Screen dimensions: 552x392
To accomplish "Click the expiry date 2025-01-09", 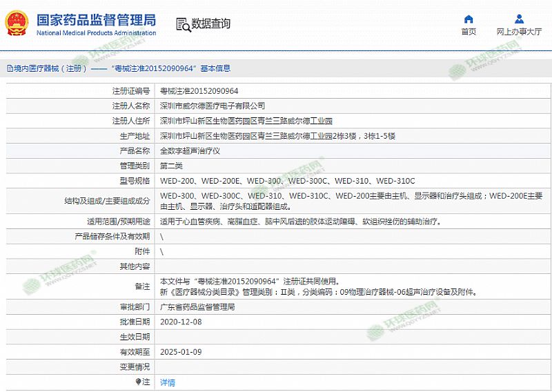I will 181,351.
